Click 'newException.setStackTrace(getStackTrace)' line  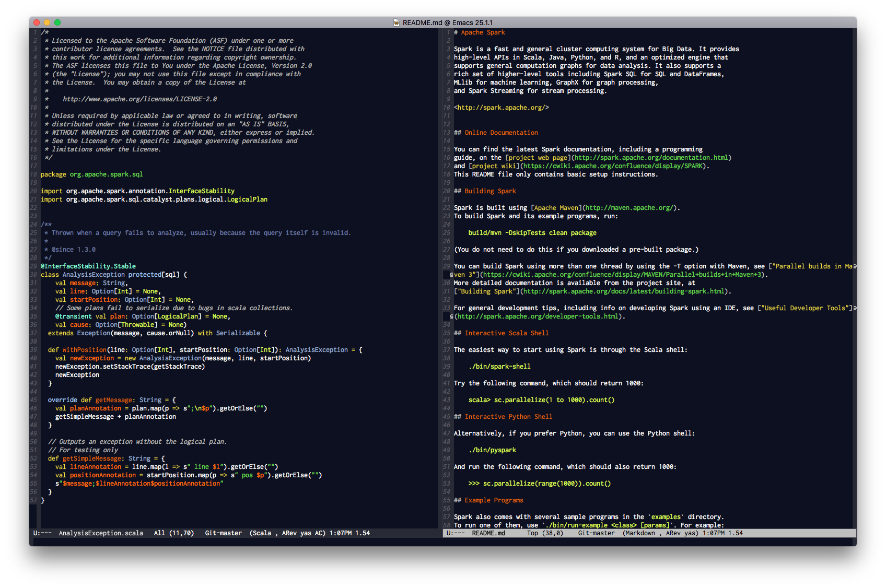coord(130,367)
